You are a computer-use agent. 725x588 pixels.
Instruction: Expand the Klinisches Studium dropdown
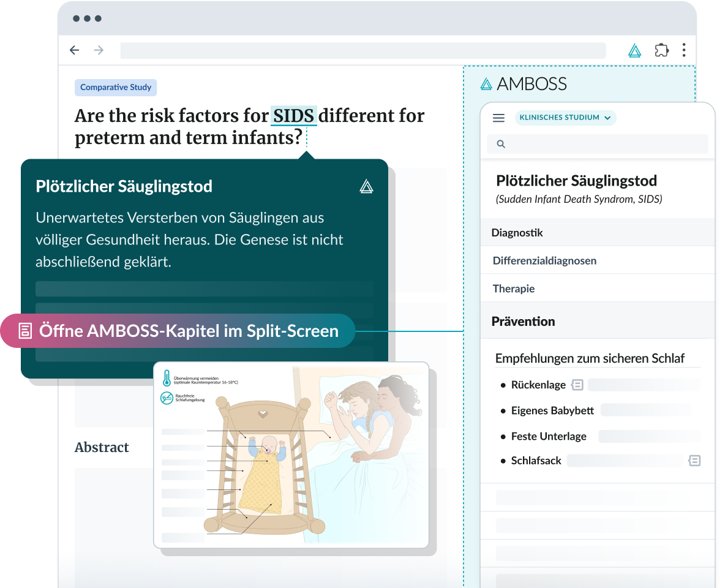(x=565, y=118)
